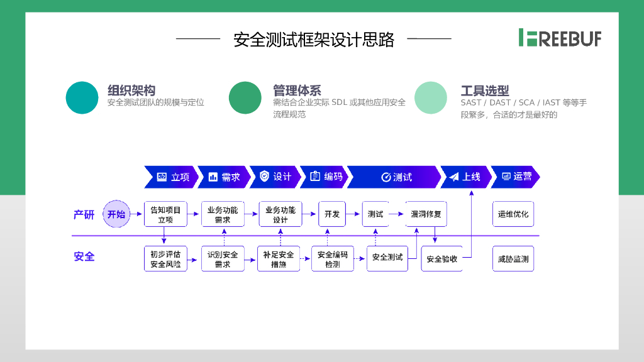This screenshot has height=362, width=644.
Task: Click the monitor icon in the 立项 stage
Action: pos(162,177)
